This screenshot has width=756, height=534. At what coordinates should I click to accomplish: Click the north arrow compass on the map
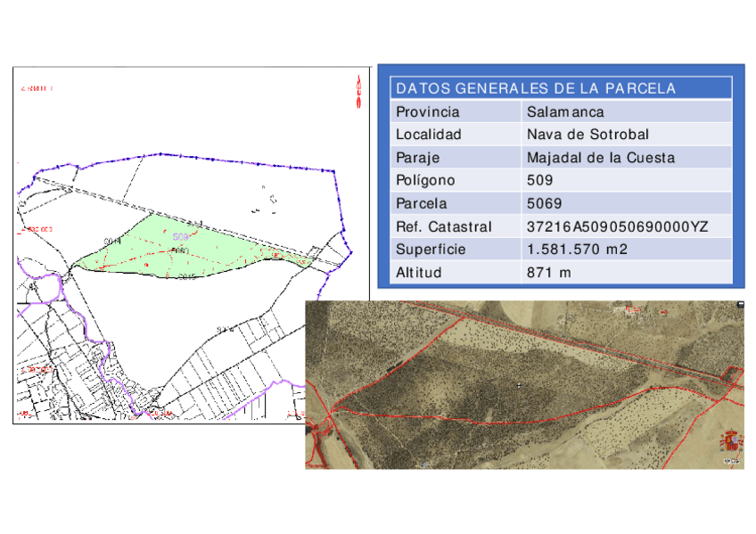pos(358,92)
